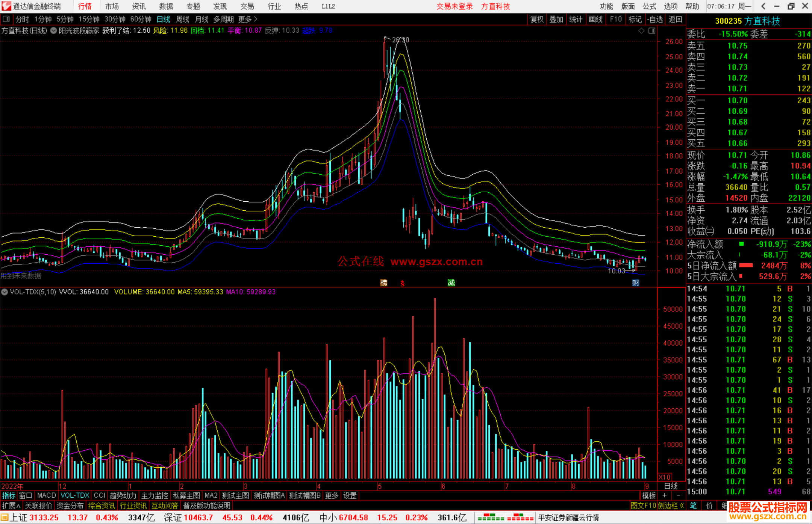Click the diamond icon above price axis
The height and width of the screenshot is (524, 812).
pos(641,31)
